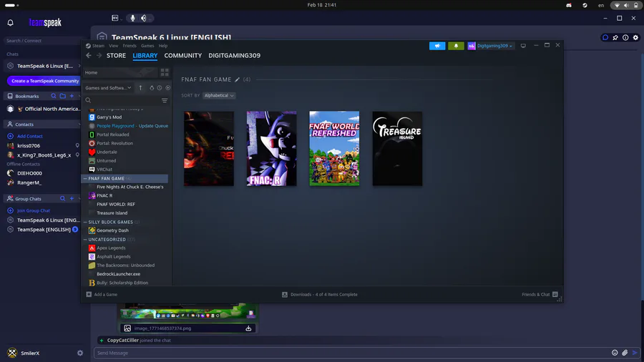Viewport: 644px width, 362px height.
Task: Open the Sort By Alphabetical dropdown
Action: coord(219,96)
